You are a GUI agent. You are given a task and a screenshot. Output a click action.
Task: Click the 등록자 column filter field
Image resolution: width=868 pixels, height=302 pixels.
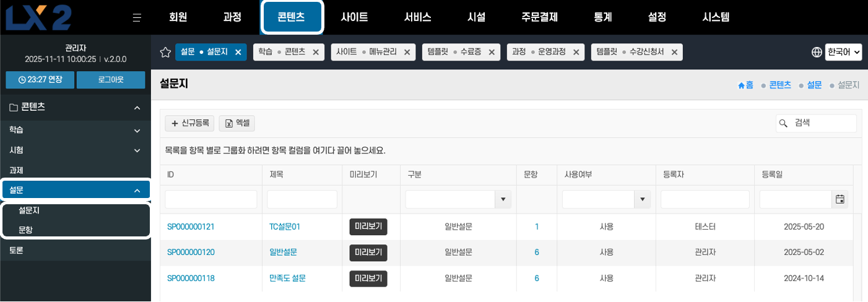[705, 199]
